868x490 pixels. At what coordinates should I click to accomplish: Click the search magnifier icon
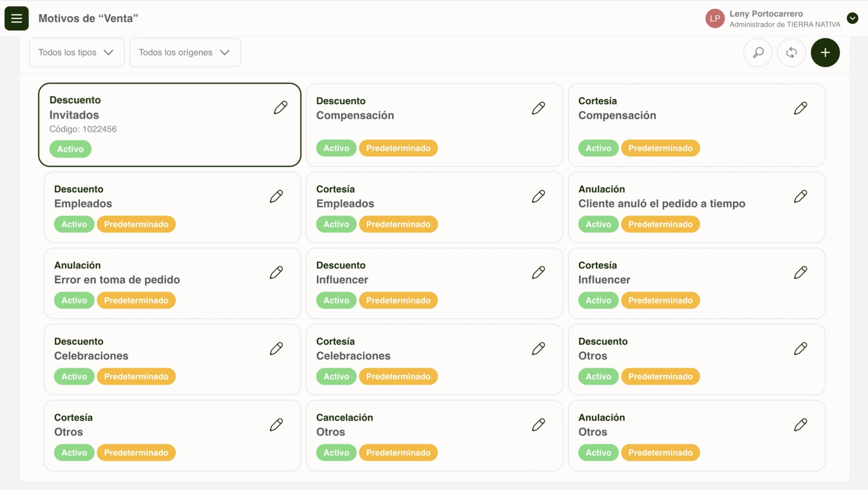click(x=758, y=53)
